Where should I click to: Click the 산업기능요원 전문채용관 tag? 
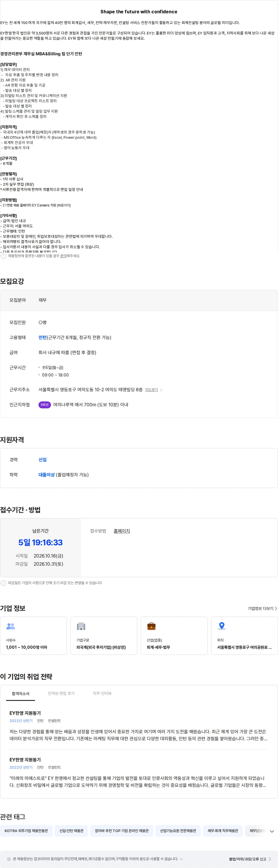178,831
